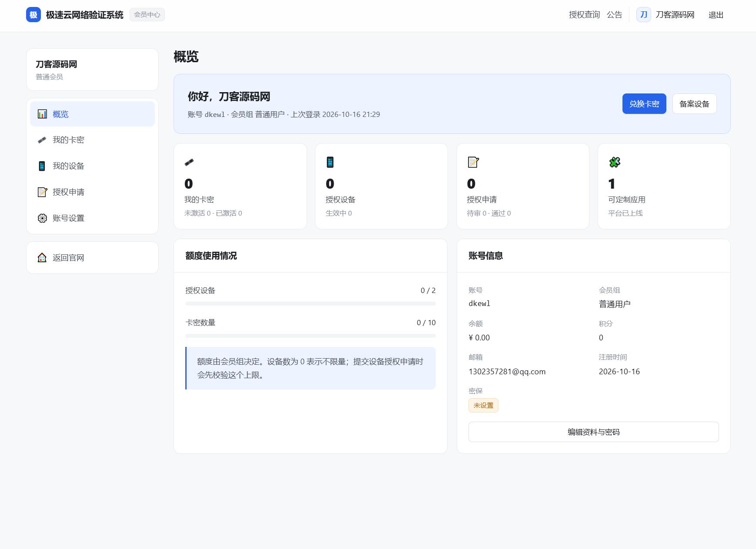Click the 备案设备 button
756x549 pixels.
pos(694,104)
